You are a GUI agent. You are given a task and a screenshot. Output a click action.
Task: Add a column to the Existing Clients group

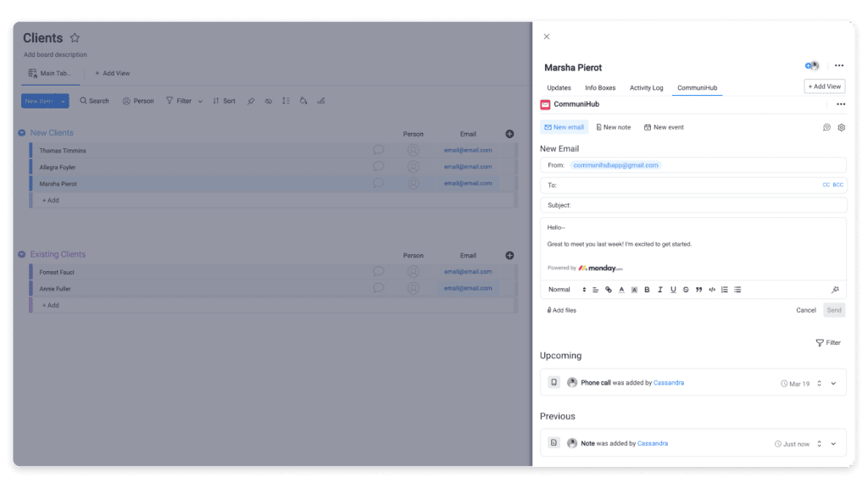509,256
